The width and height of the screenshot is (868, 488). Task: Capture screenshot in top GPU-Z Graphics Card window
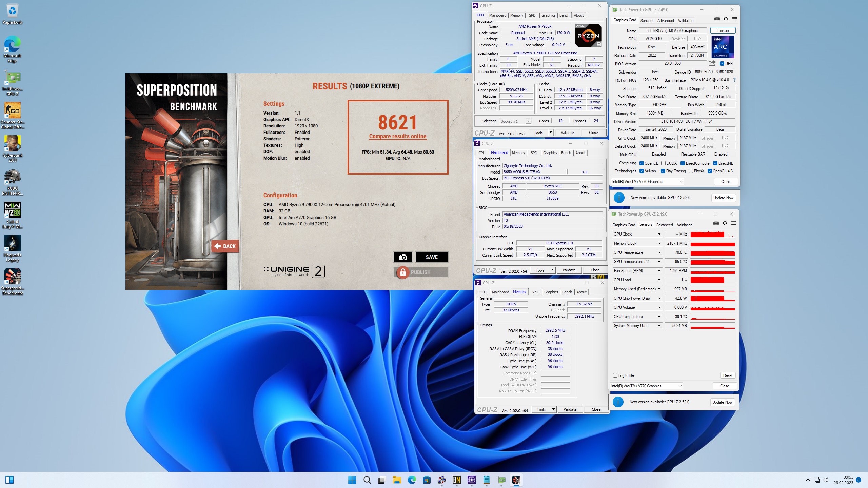[x=717, y=19]
